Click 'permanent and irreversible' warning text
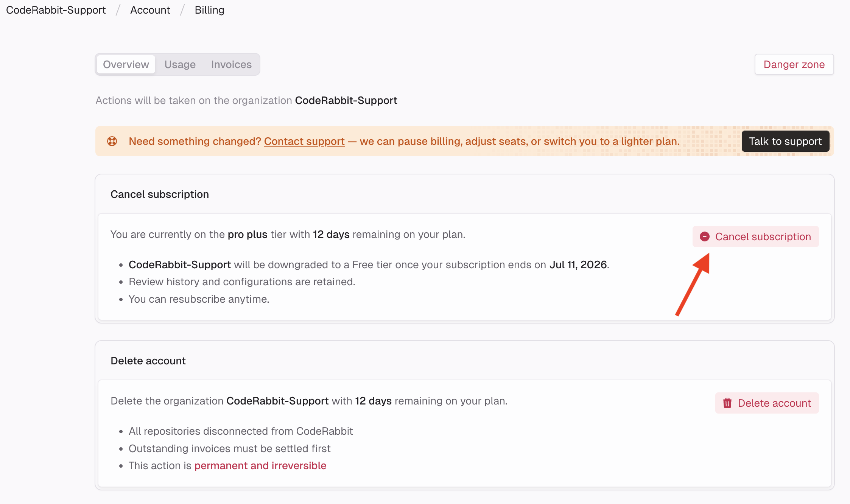This screenshot has width=850, height=504. (260, 465)
